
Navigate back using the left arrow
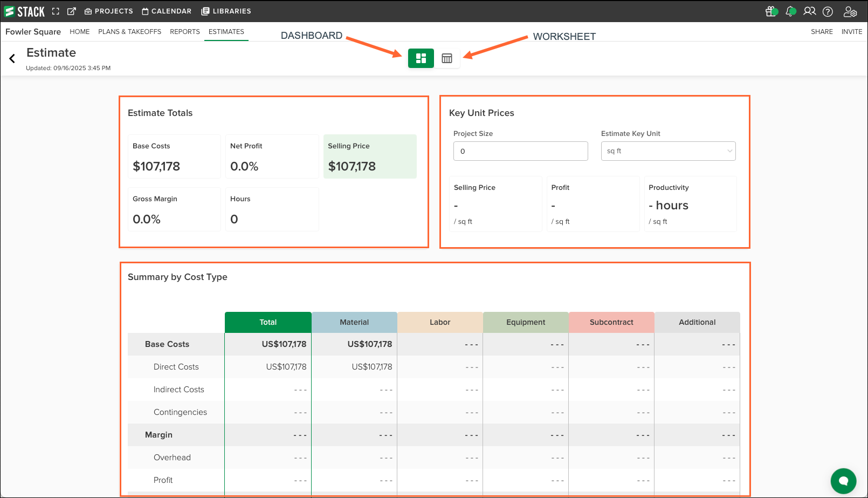(x=12, y=58)
